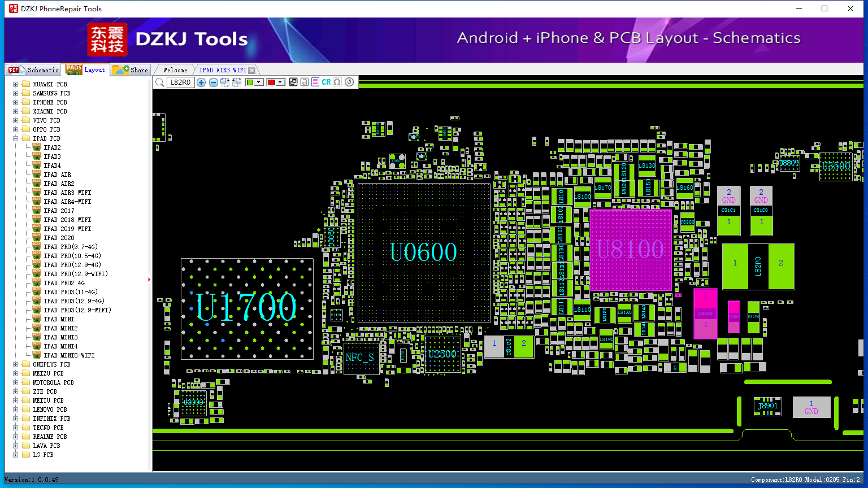Click the MEIZU PCB folder icon
Image resolution: width=868 pixels, height=488 pixels.
(x=25, y=373)
